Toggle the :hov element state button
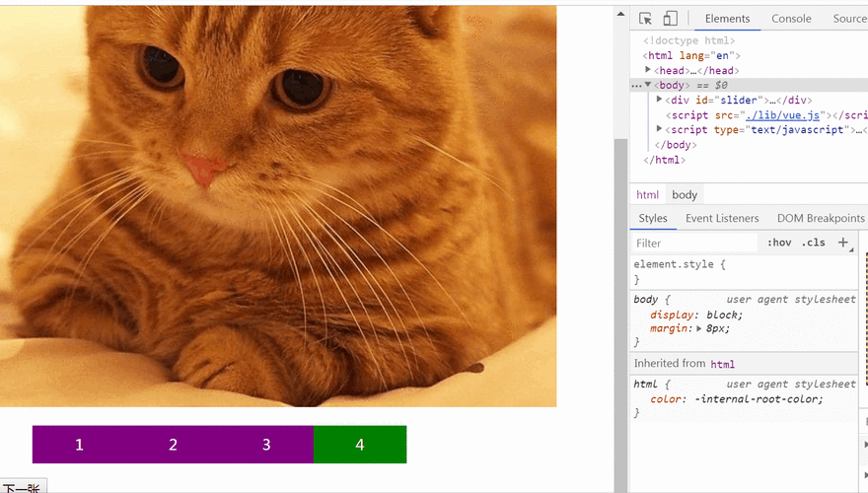Viewport: 868px width, 493px height. coord(779,243)
